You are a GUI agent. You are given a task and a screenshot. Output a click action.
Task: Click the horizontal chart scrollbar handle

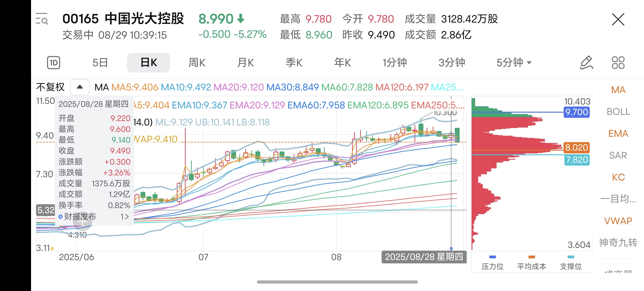pos(337,282)
